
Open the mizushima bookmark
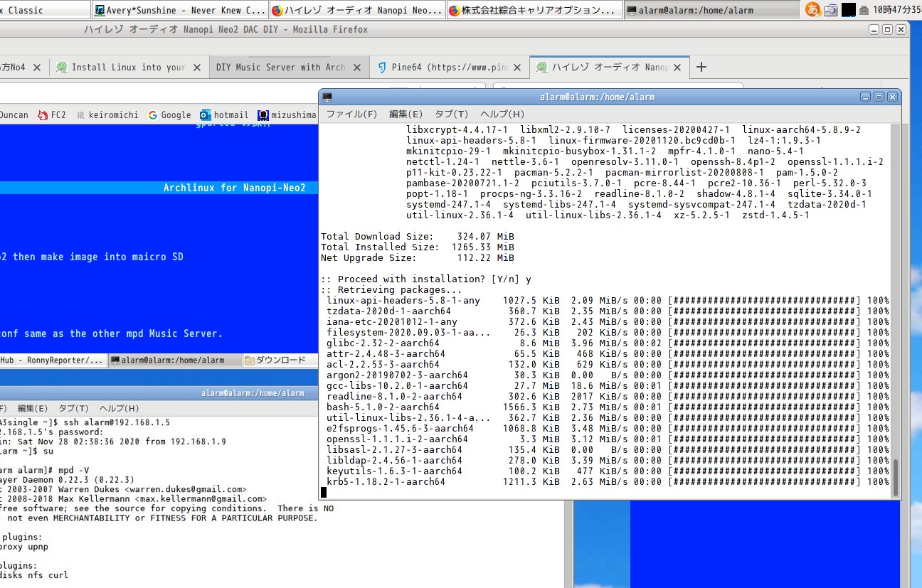pos(287,115)
